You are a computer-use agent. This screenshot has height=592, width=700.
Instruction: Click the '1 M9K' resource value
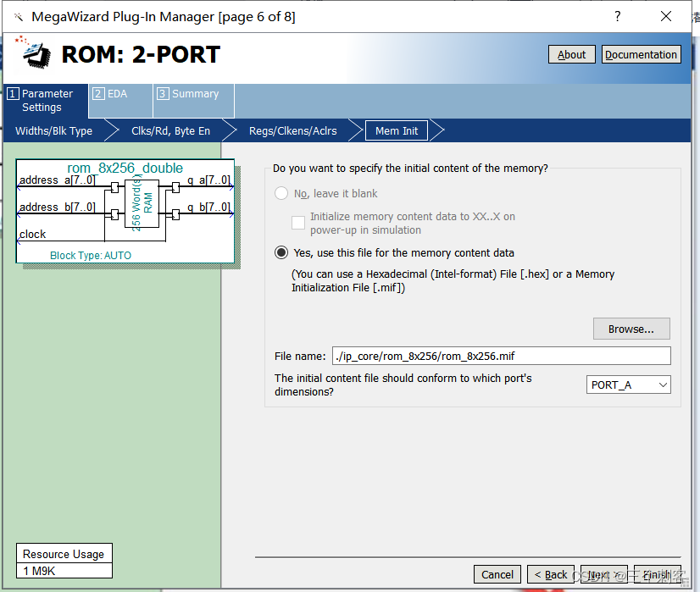coord(39,571)
